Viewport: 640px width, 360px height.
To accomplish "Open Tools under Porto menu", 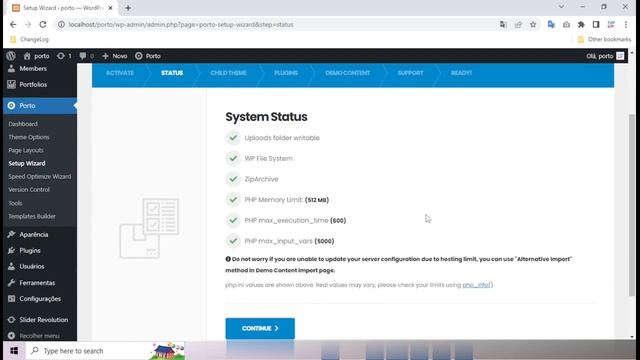I will click(x=16, y=203).
